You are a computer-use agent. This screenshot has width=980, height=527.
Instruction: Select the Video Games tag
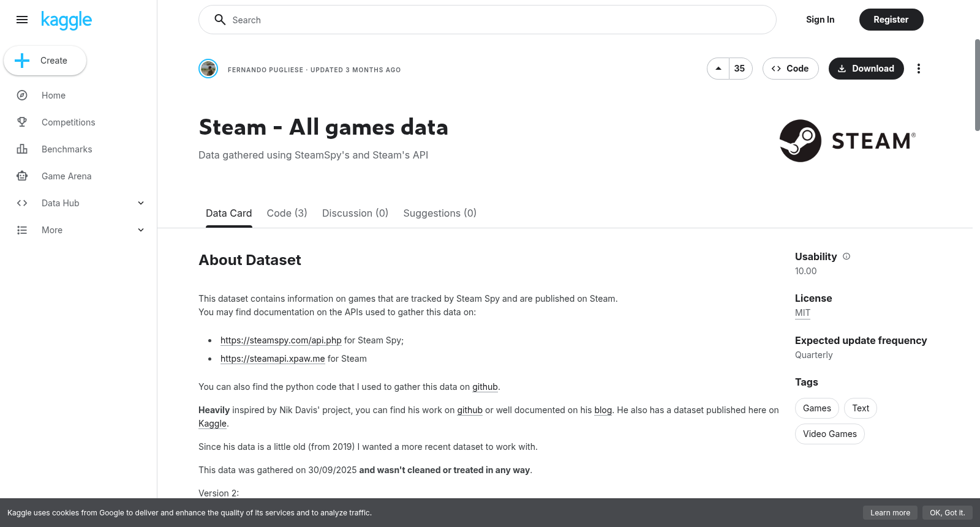[x=830, y=434]
